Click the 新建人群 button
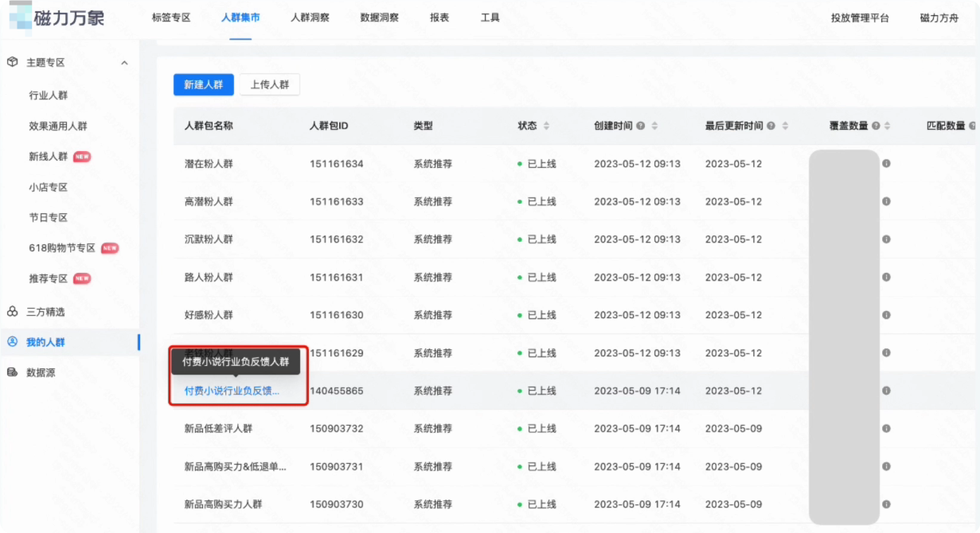This screenshot has width=980, height=533. tap(203, 84)
